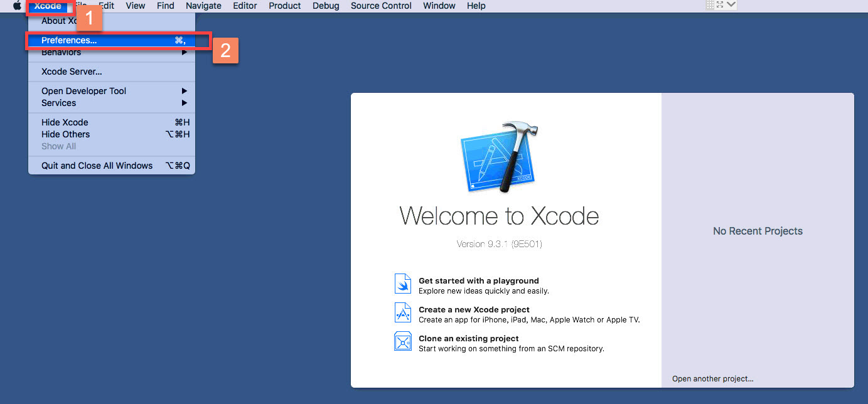Choose Preferences… from the Xcode menu

(x=112, y=40)
